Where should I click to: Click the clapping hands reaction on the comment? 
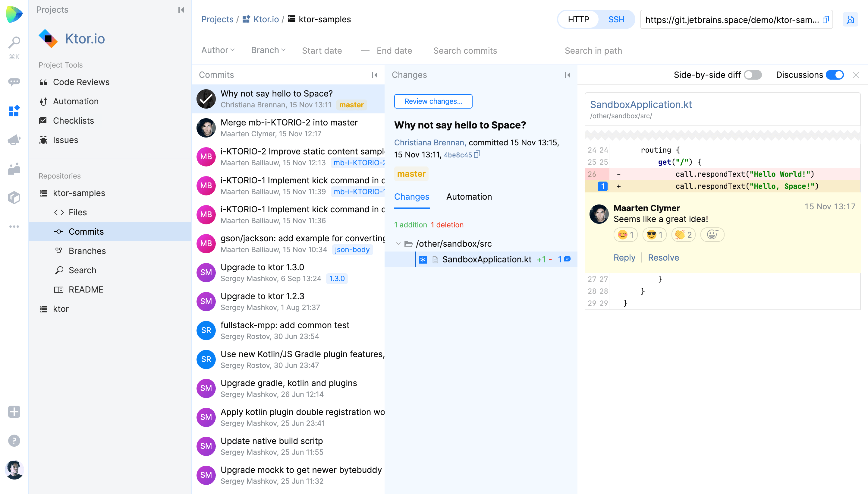coord(683,234)
